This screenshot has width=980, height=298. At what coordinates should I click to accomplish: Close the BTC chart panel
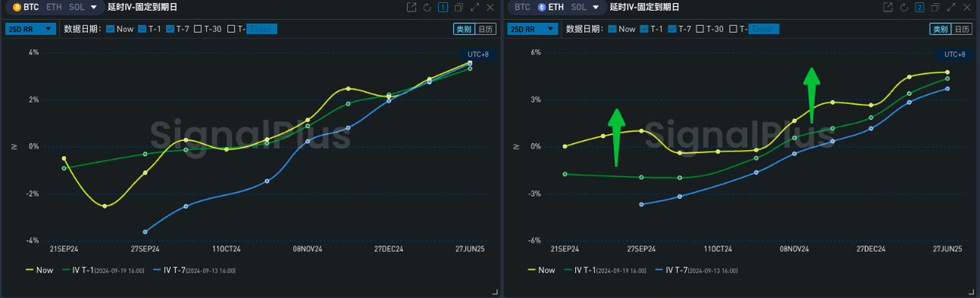(489, 7)
